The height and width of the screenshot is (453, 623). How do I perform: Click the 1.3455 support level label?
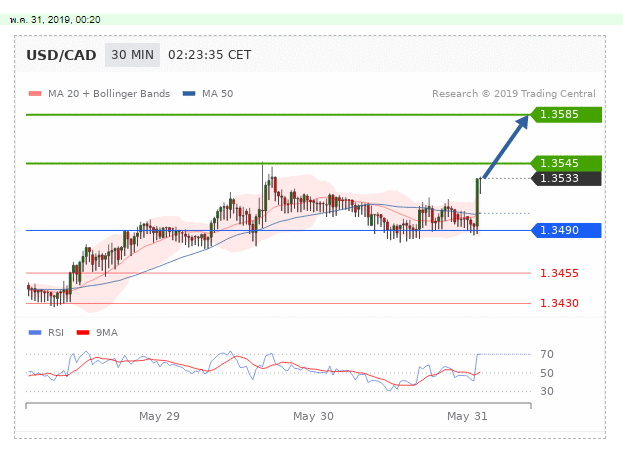(x=559, y=273)
